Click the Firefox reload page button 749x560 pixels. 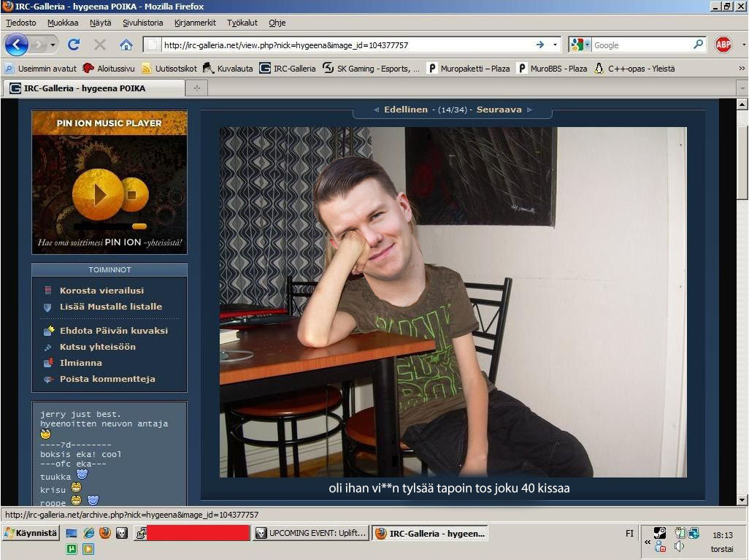[x=73, y=45]
